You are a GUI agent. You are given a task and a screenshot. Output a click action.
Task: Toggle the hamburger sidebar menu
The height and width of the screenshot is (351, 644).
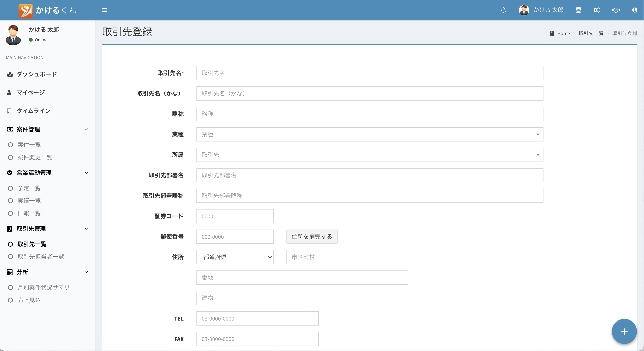tap(104, 10)
